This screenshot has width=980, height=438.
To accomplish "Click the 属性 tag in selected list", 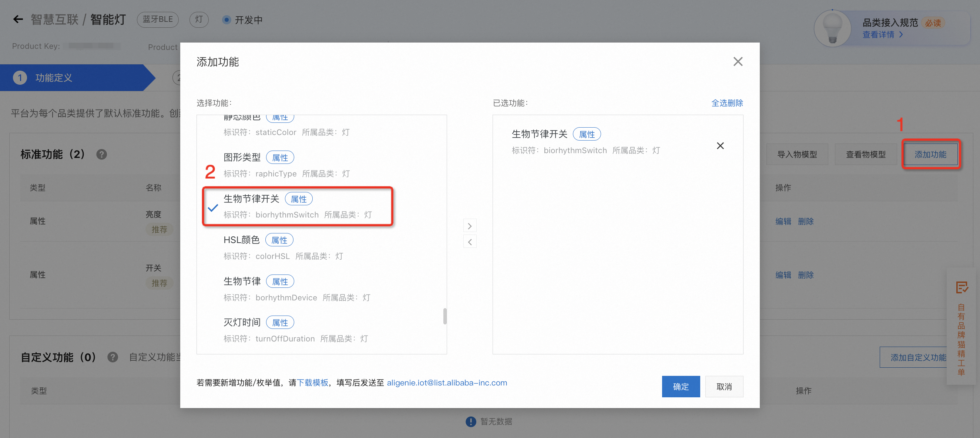I will [x=587, y=134].
